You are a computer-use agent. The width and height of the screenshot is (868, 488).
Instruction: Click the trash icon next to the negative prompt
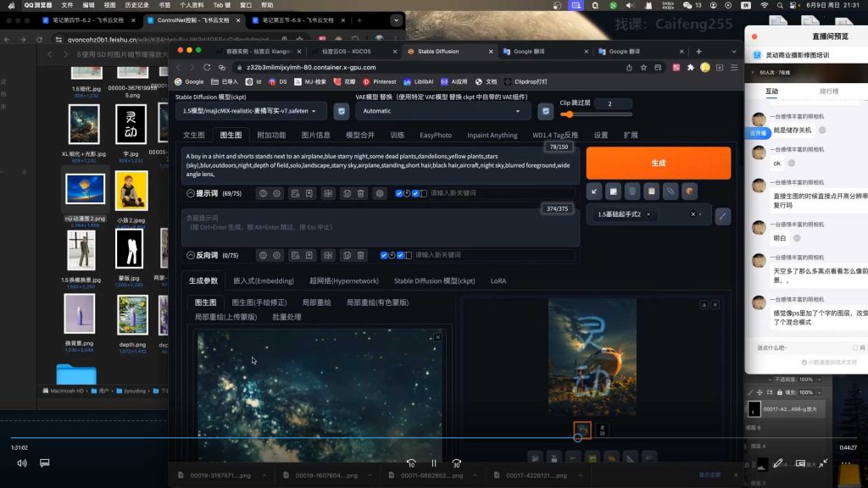(x=361, y=255)
